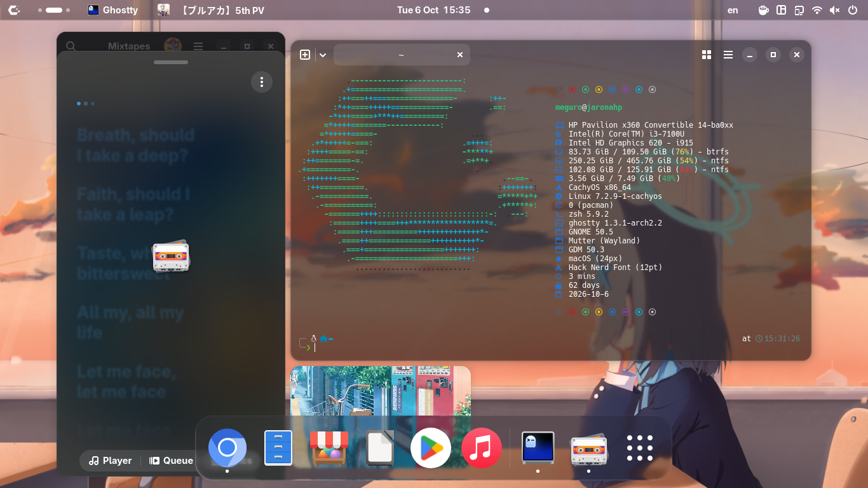Launch Google Play from the dock
The height and width of the screenshot is (488, 868).
tap(431, 448)
